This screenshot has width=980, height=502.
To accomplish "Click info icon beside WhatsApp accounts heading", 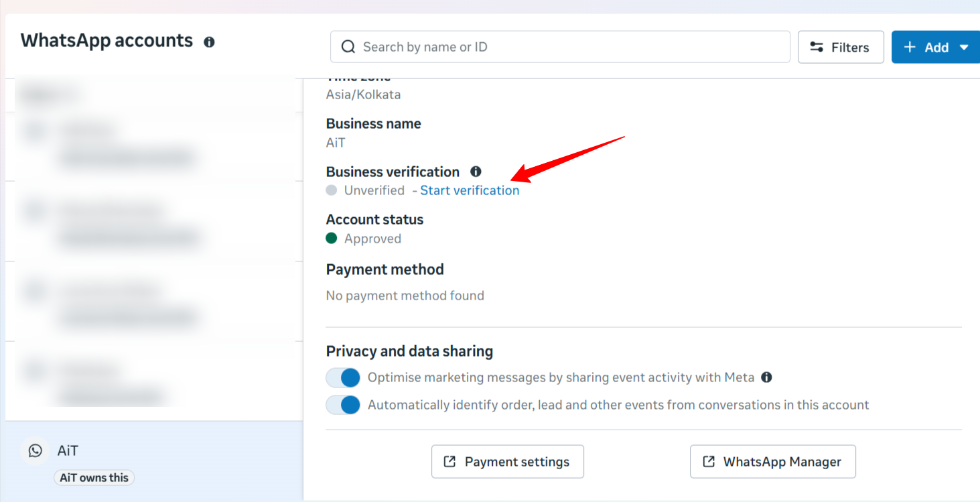I will [x=210, y=42].
